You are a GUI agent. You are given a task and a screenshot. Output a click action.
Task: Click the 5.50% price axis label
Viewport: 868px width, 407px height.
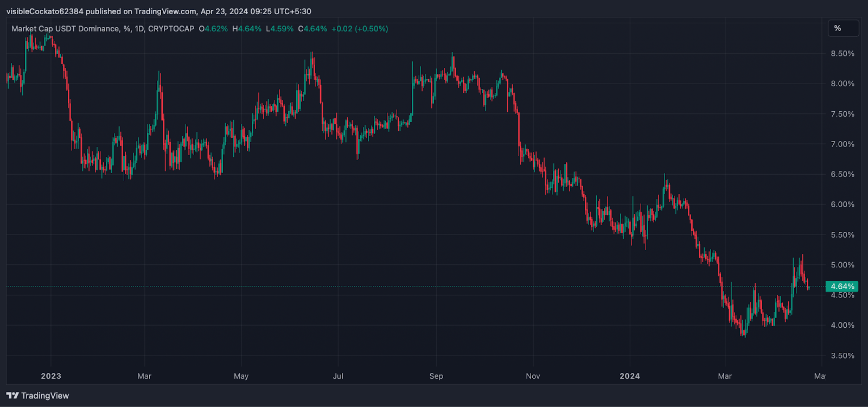843,235
